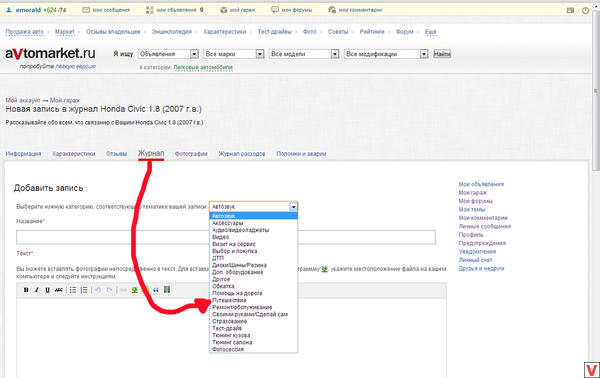Open Личные сообщения in the right sidebar
Screen dimensions: 600x378
484,226
